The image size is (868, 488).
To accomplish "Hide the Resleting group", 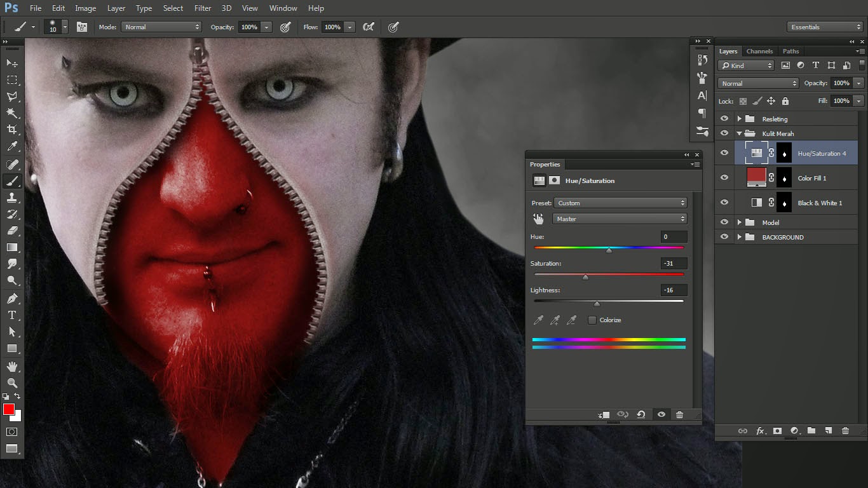I will point(724,119).
